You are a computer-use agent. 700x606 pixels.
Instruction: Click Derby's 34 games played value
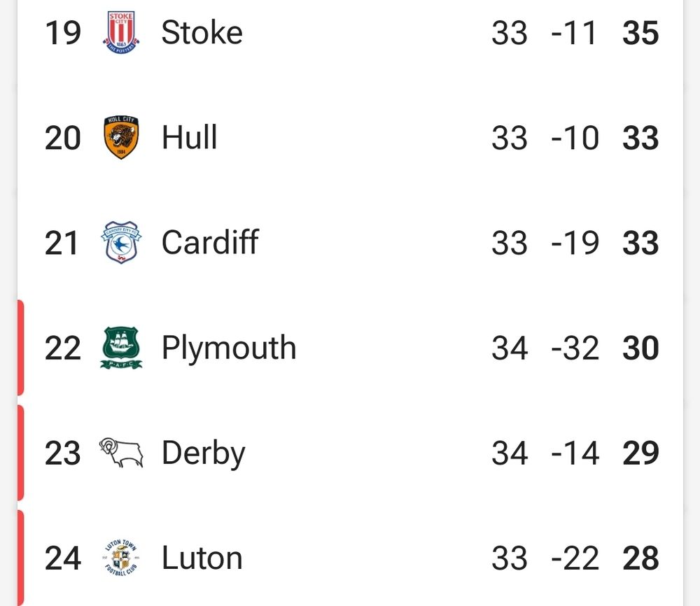(510, 453)
